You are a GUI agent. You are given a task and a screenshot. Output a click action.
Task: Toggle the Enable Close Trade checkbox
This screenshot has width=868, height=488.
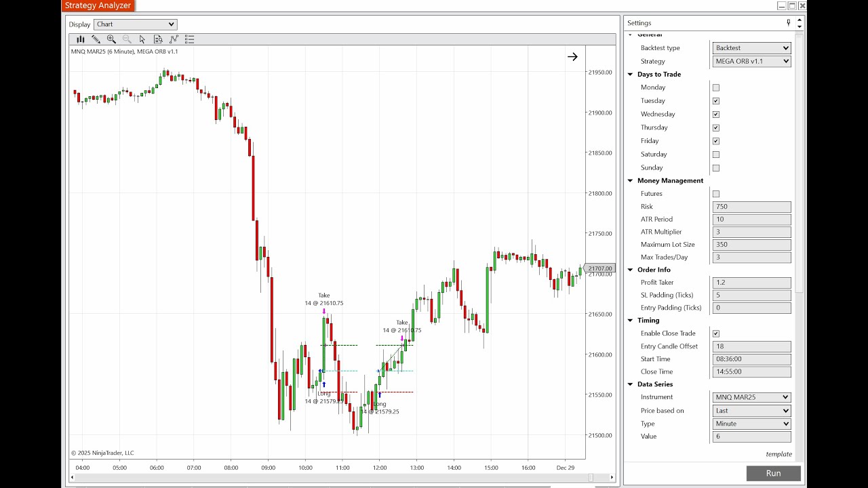tap(716, 333)
